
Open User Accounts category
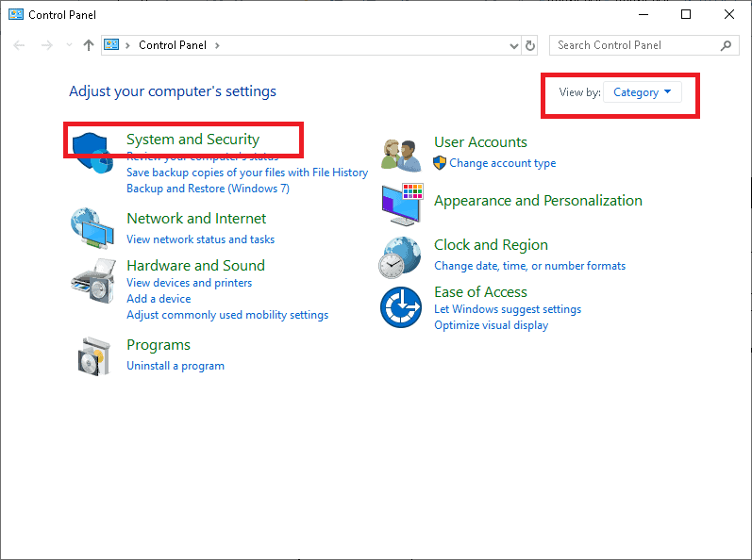pyautogui.click(x=480, y=142)
